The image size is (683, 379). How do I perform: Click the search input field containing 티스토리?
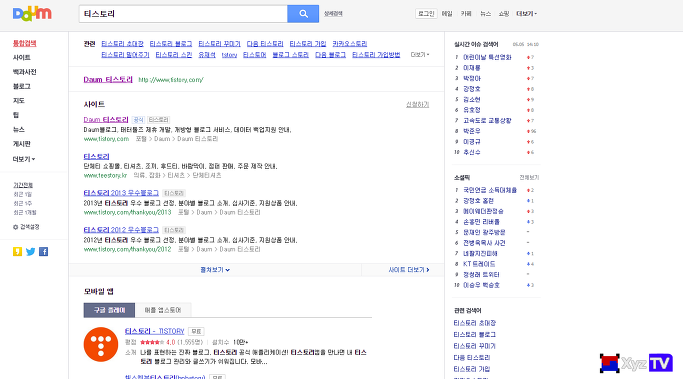pyautogui.click(x=183, y=14)
